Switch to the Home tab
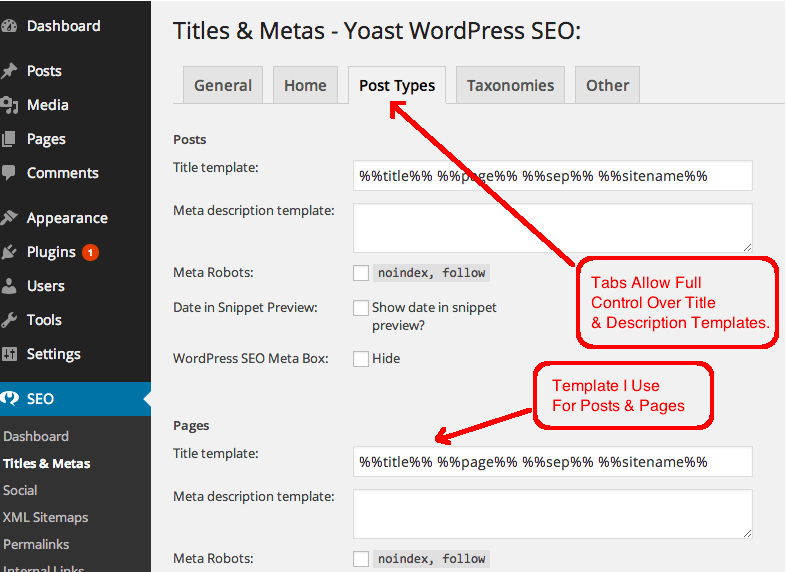Image resolution: width=786 pixels, height=572 pixels. click(305, 85)
